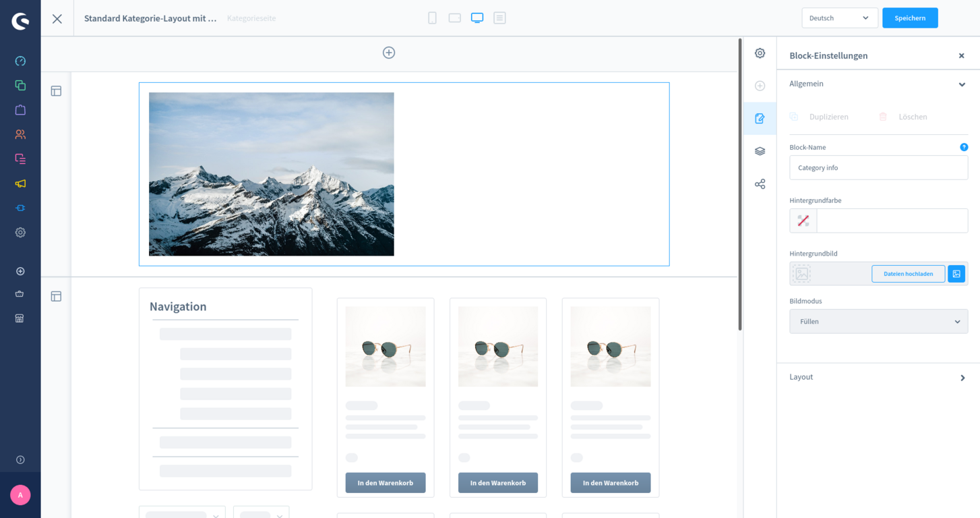Click the Shopware logo at the top left

point(20,21)
